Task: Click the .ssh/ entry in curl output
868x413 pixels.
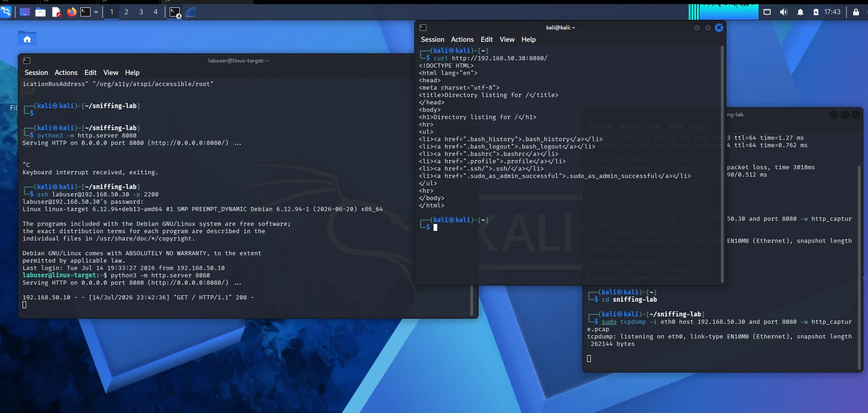Action: pyautogui.click(x=481, y=169)
